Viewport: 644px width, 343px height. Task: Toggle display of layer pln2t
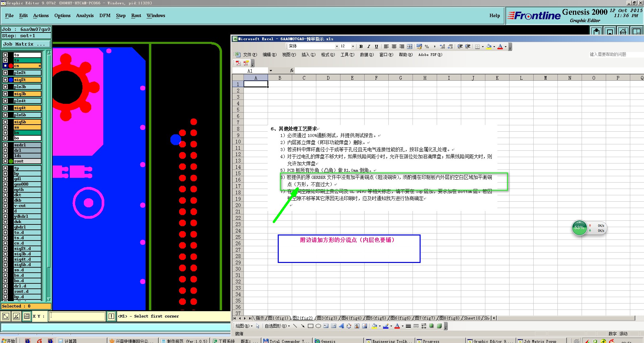point(5,73)
